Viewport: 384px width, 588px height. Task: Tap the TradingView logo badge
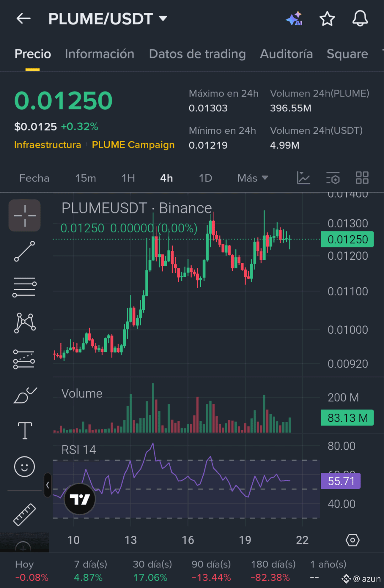pos(80,499)
